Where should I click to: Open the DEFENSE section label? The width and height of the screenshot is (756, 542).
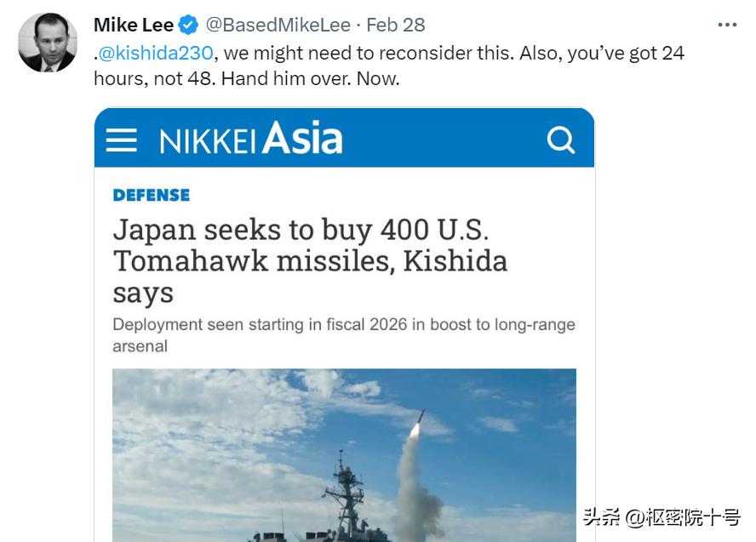click(x=151, y=195)
